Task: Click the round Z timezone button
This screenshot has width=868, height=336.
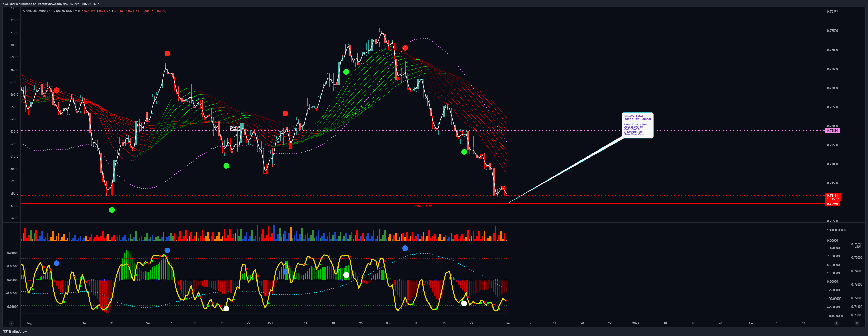Action: click(12, 323)
